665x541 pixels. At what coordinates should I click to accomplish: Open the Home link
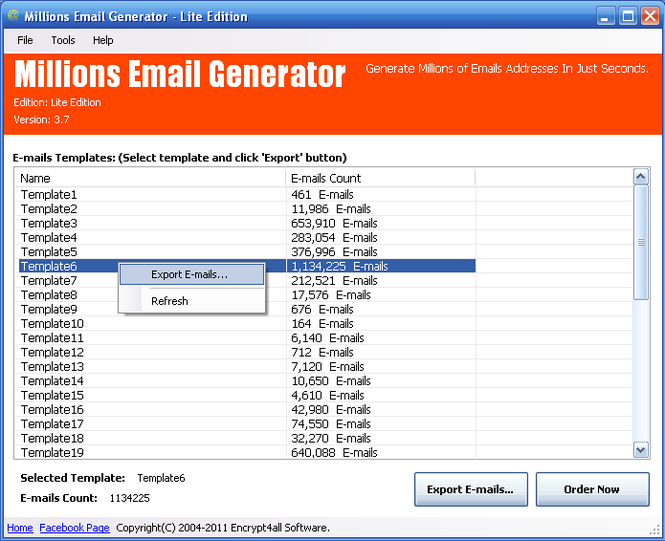pos(20,528)
